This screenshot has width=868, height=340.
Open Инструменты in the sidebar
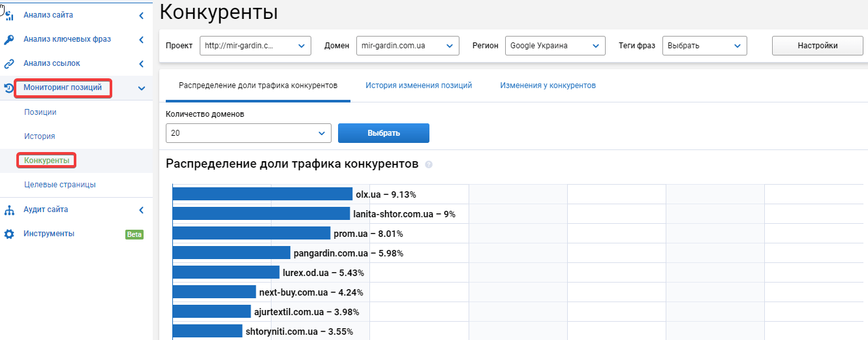[x=49, y=234]
